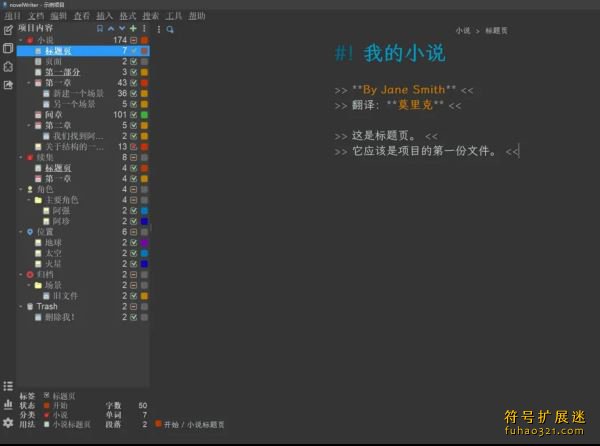Click the purple importance swatch on 地球
The height and width of the screenshot is (446, 600).
click(x=144, y=243)
